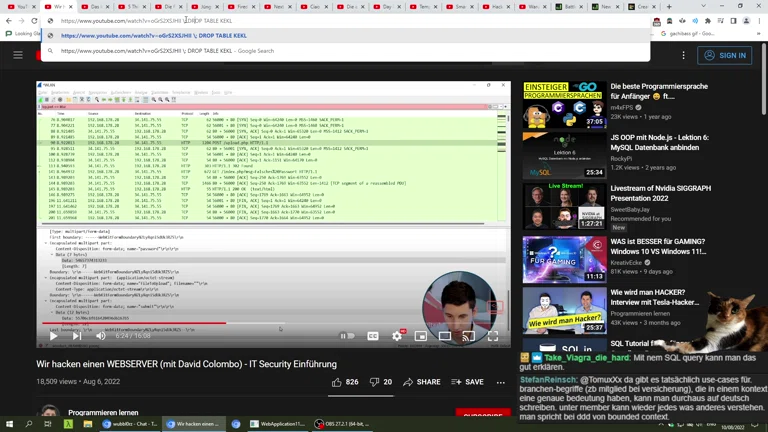This screenshot has width=768, height=432.
Task: Open more actions three-dot menu below video
Action: [x=501, y=382]
